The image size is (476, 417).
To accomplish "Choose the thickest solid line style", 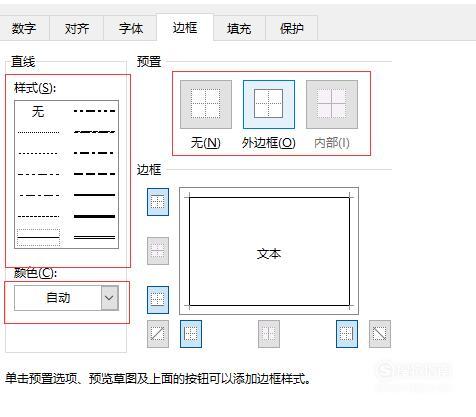I will pyautogui.click(x=94, y=216).
